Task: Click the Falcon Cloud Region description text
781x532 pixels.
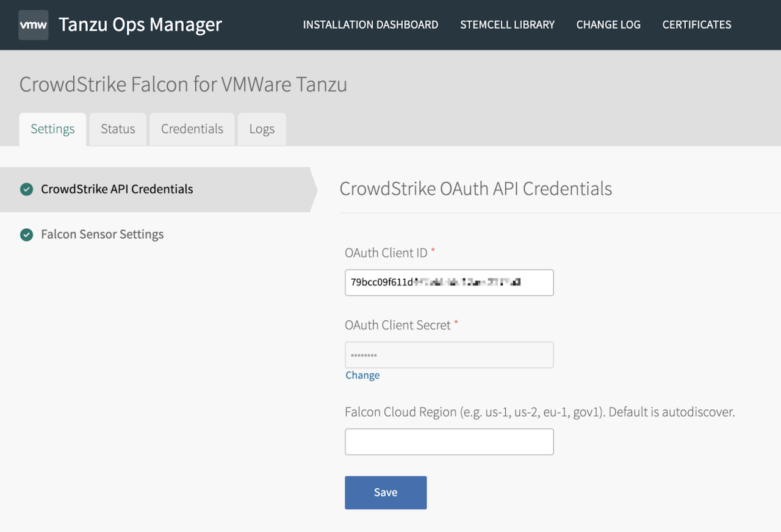Action: tap(539, 412)
